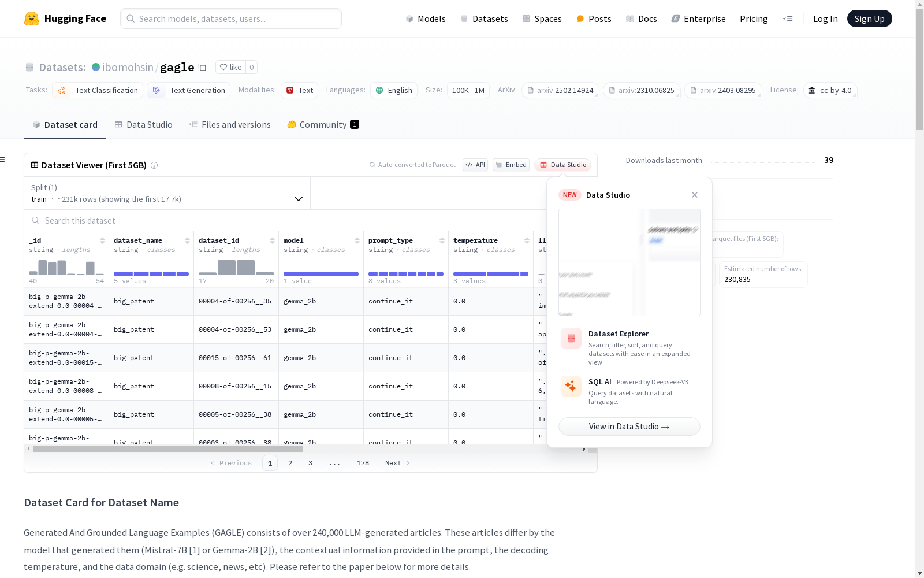The image size is (924, 578).
Task: Go to Models in top navigation
Action: pyautogui.click(x=426, y=18)
